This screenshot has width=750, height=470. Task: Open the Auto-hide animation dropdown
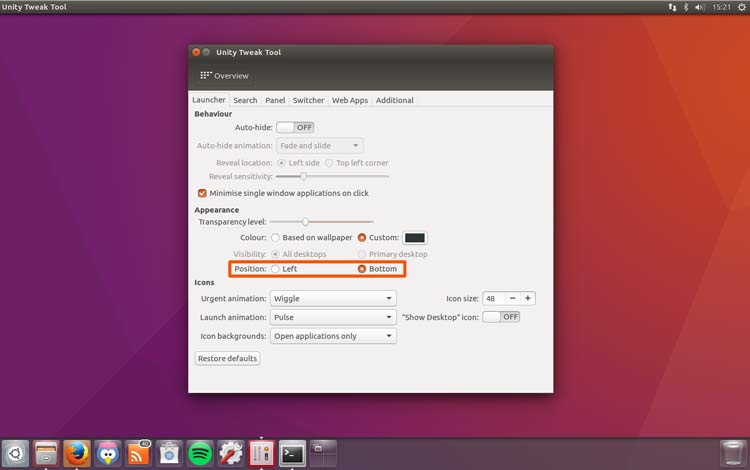click(320, 145)
